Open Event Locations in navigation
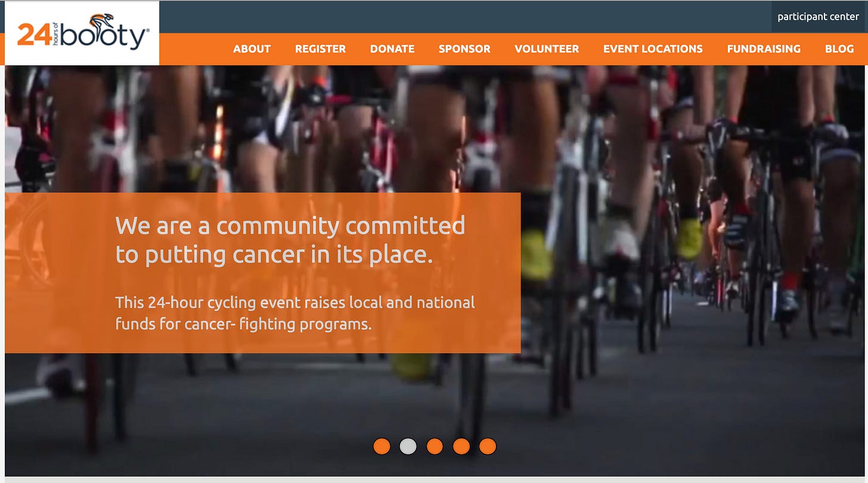Image resolution: width=868 pixels, height=483 pixels. (653, 49)
